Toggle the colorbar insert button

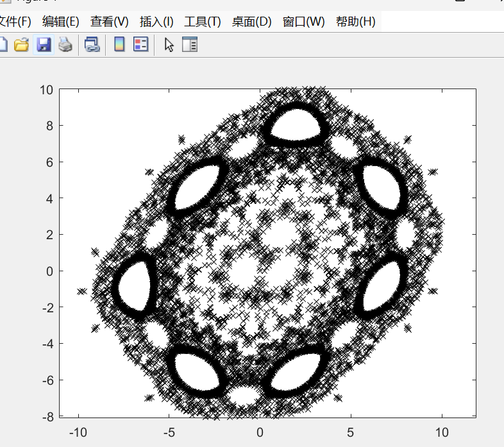pos(119,45)
